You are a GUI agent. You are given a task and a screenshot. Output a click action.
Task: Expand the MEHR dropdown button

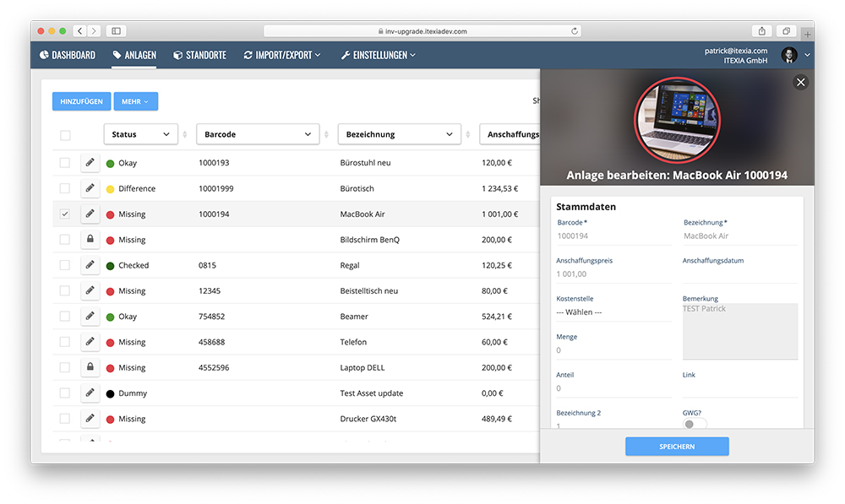136,101
